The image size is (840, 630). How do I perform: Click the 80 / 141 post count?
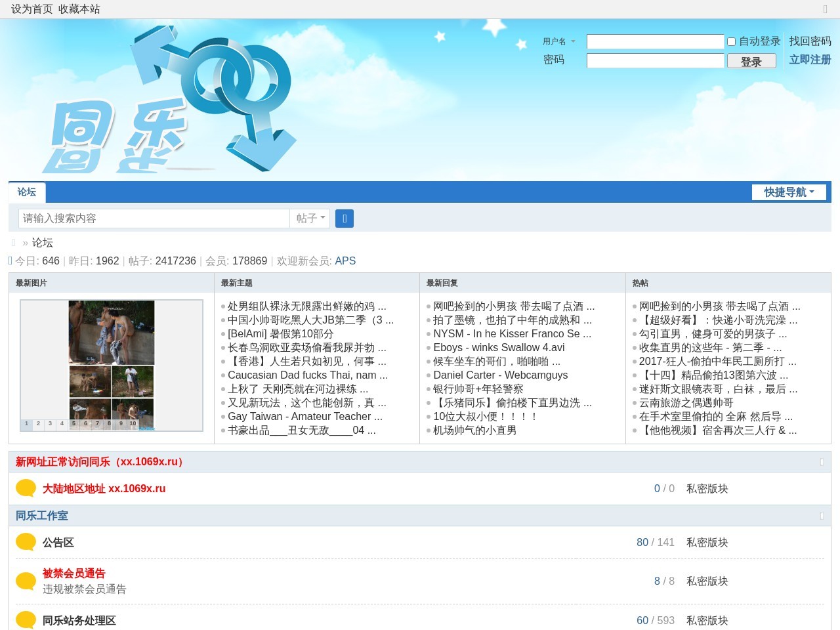tap(656, 543)
